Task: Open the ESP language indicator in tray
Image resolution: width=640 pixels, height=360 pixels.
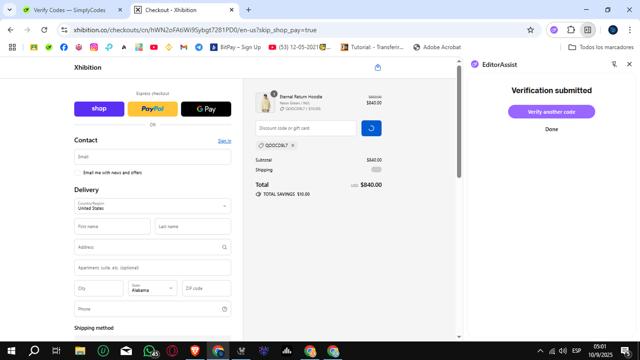Action: (x=576, y=351)
